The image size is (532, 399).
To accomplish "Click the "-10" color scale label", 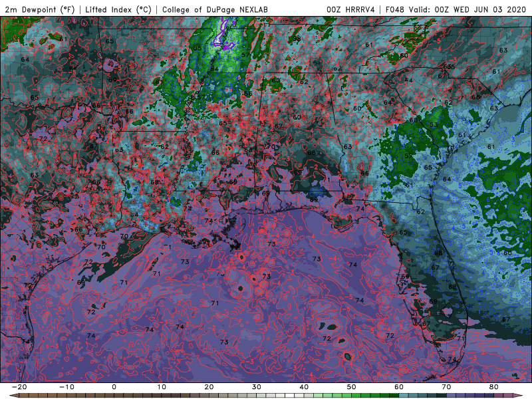I will pos(66,387).
